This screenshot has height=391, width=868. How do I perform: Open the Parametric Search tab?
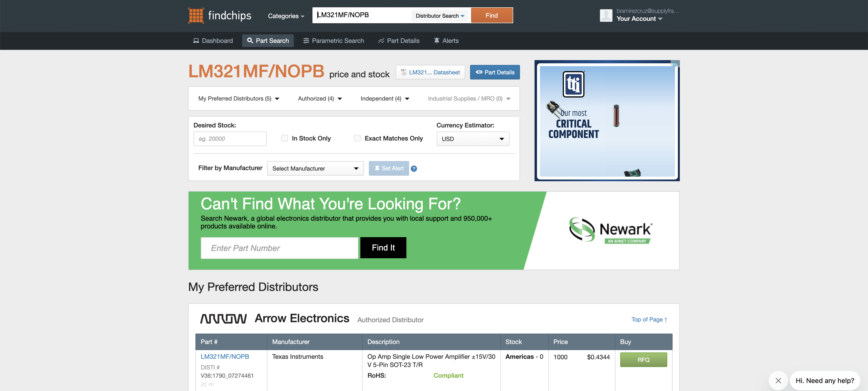333,41
